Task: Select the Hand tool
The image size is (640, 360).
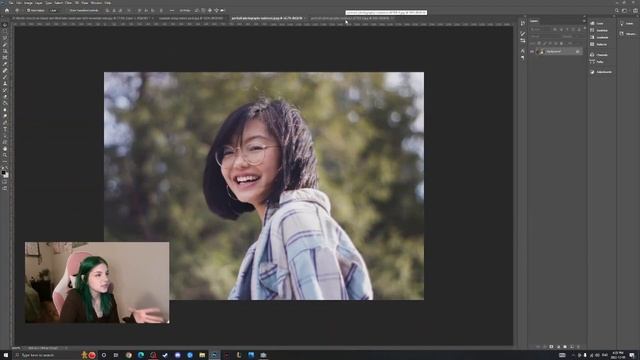Action: (5, 149)
